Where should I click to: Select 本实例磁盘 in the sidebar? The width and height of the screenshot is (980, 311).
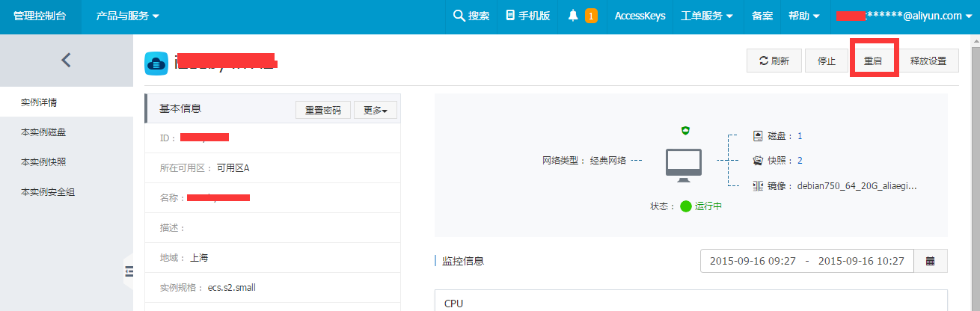tap(43, 132)
